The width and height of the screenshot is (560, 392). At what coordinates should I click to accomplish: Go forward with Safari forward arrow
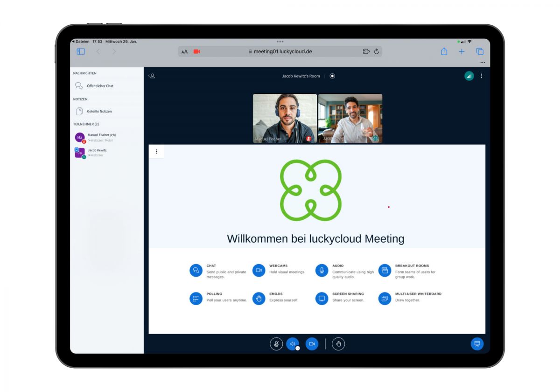[114, 51]
